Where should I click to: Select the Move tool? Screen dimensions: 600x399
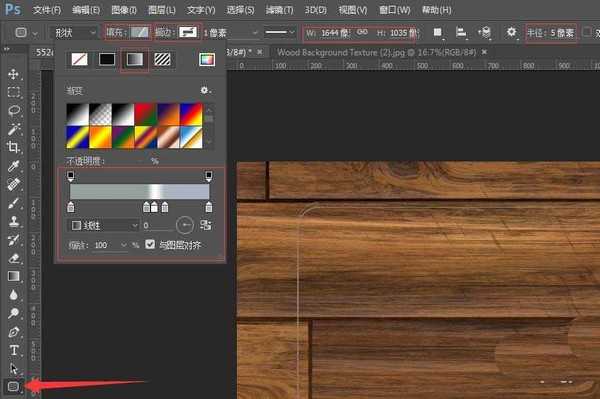pyautogui.click(x=14, y=74)
